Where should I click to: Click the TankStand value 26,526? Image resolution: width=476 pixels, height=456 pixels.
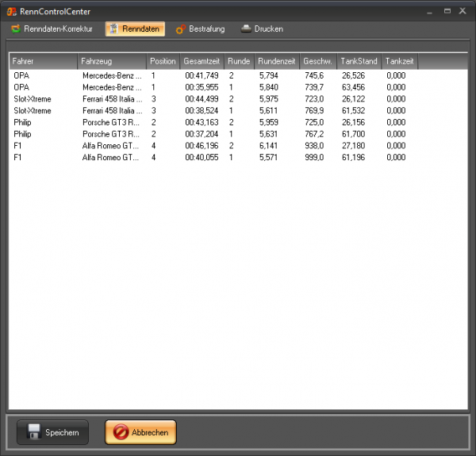point(353,75)
